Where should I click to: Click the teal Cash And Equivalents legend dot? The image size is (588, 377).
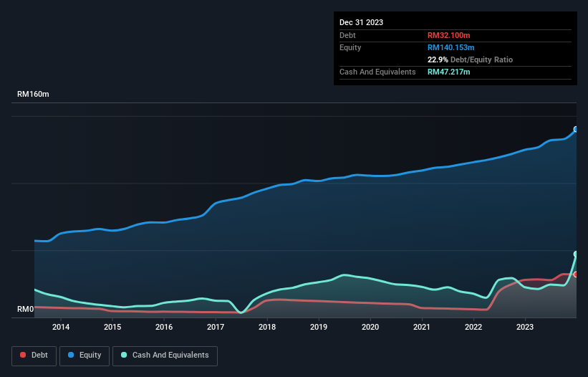click(x=124, y=355)
